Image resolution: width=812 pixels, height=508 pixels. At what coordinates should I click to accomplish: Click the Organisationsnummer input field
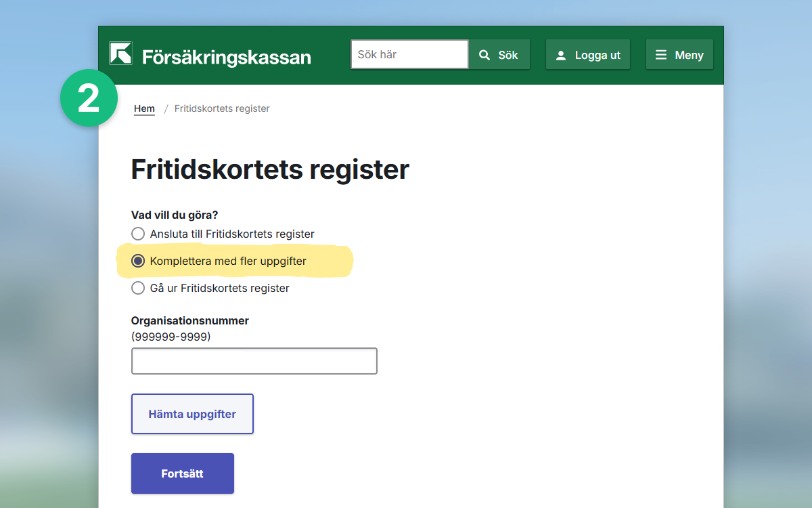254,361
